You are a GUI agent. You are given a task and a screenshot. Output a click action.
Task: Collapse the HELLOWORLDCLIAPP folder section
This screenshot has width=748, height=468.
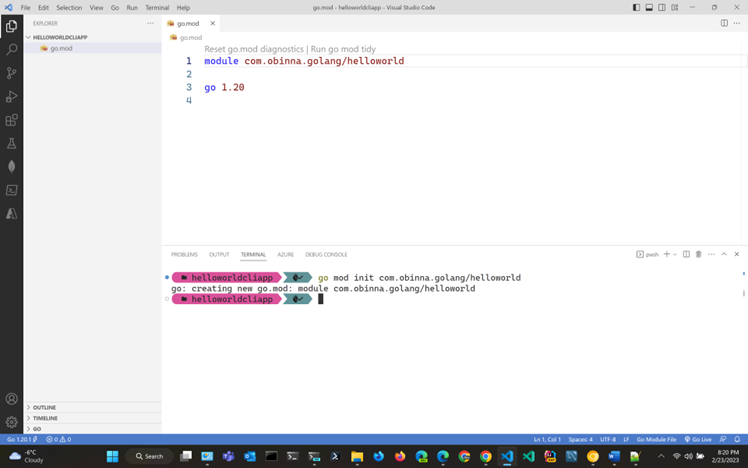(93, 37)
